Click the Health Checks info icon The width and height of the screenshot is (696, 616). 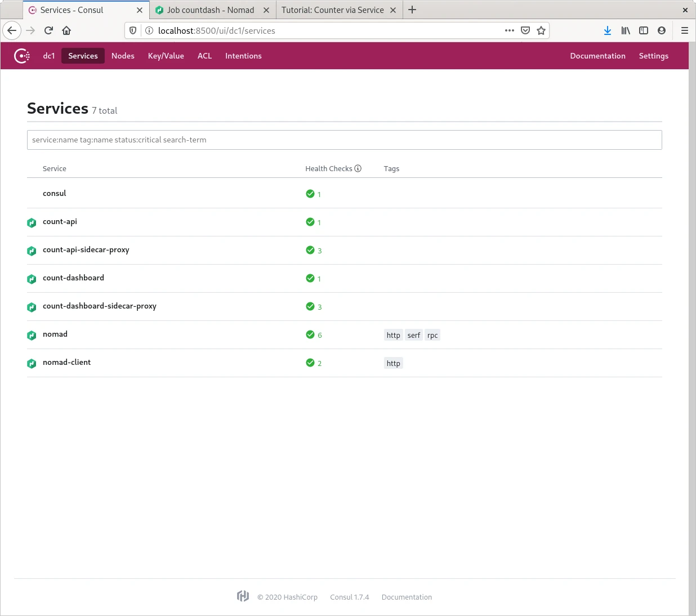click(358, 168)
